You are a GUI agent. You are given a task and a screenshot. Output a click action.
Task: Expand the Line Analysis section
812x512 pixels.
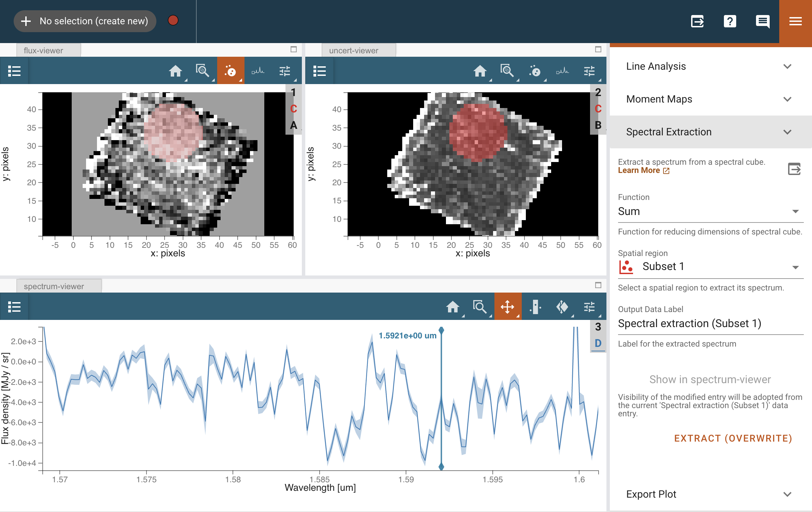pos(710,66)
